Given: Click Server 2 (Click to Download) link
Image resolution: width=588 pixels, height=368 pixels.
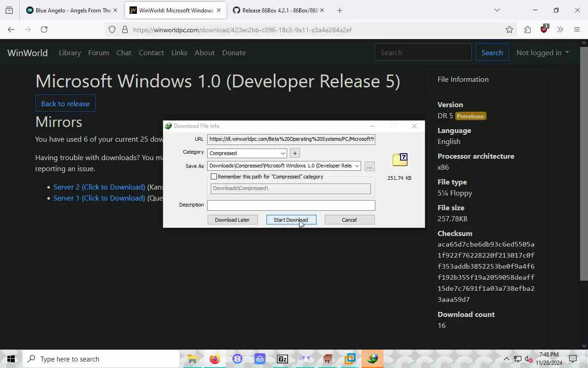Looking at the screenshot, I should click(99, 187).
